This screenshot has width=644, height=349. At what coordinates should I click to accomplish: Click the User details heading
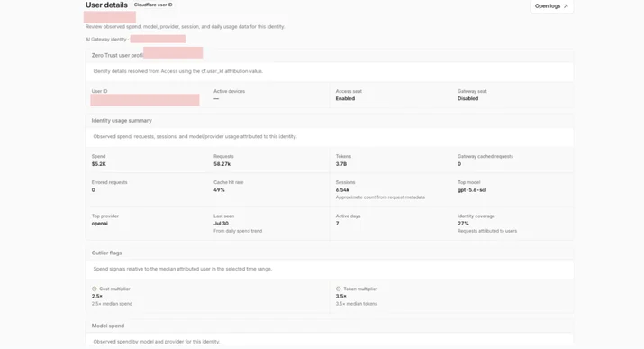pyautogui.click(x=106, y=5)
